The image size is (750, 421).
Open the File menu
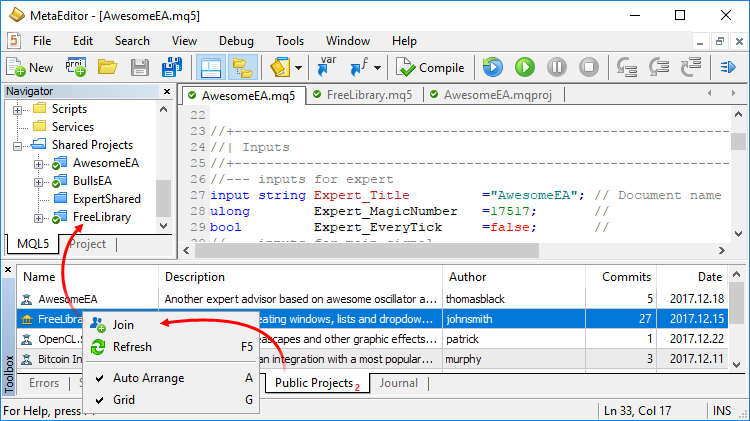(x=42, y=41)
